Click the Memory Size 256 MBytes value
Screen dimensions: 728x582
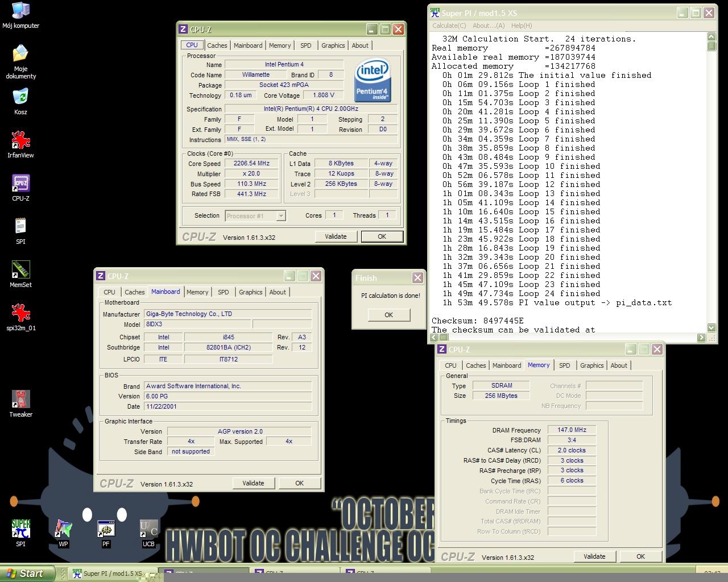(x=501, y=396)
